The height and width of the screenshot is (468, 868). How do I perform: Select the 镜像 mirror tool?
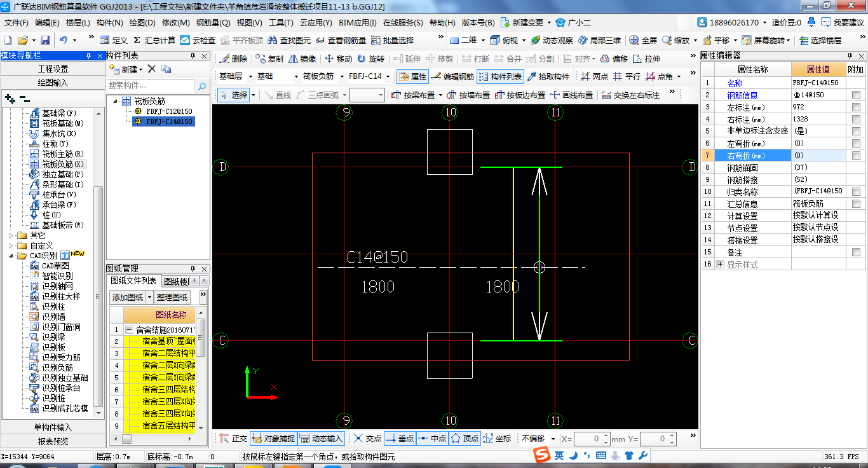pyautogui.click(x=302, y=59)
